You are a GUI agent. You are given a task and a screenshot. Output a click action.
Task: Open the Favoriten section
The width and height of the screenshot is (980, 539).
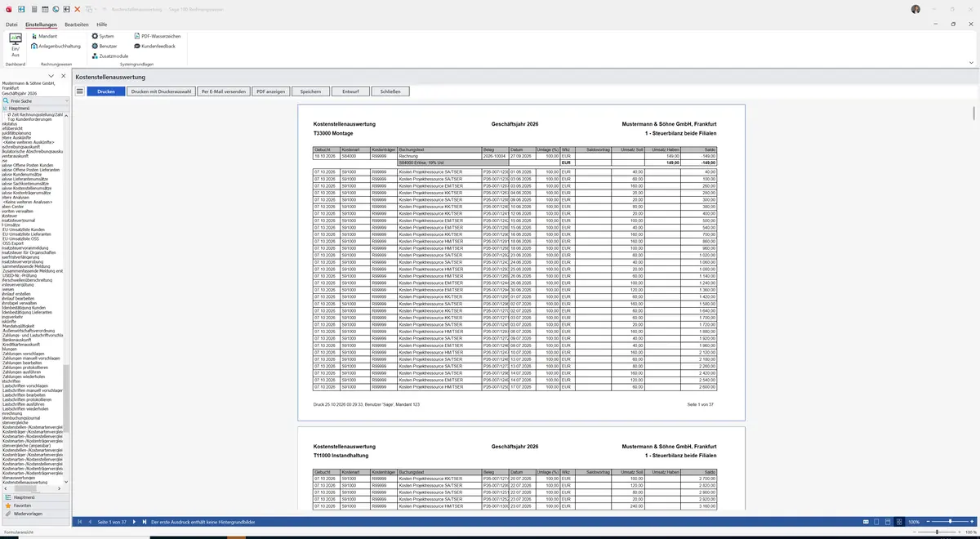point(34,506)
